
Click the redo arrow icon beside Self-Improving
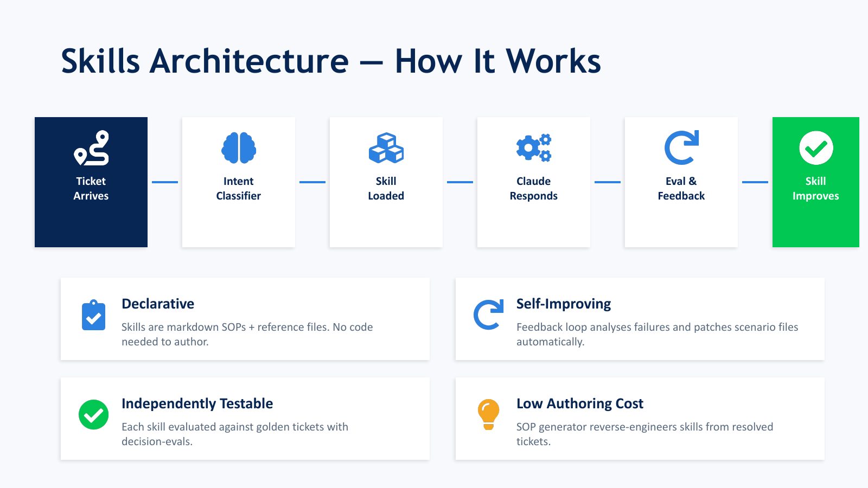(488, 314)
